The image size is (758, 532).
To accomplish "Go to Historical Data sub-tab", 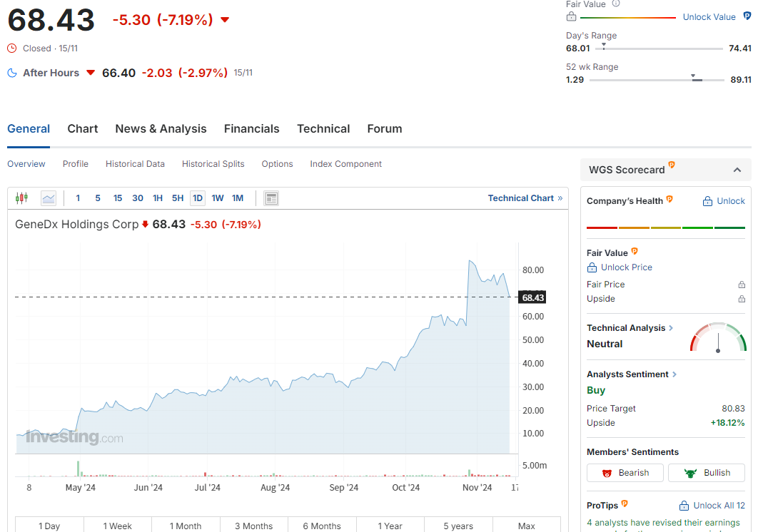I will click(x=136, y=164).
